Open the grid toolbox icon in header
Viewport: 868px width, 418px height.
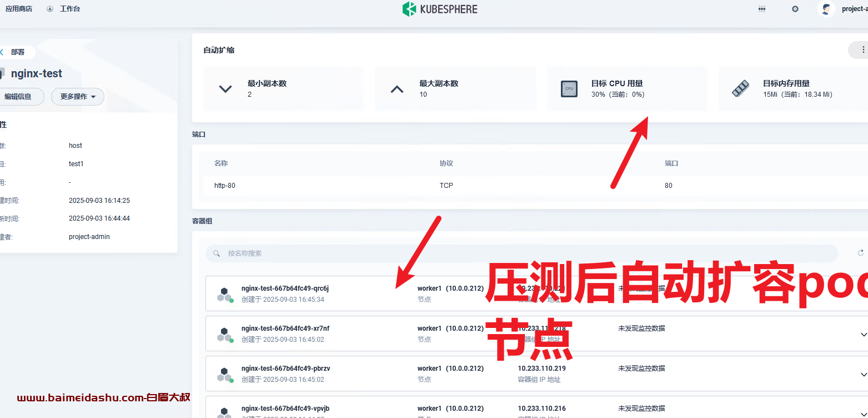tap(762, 9)
